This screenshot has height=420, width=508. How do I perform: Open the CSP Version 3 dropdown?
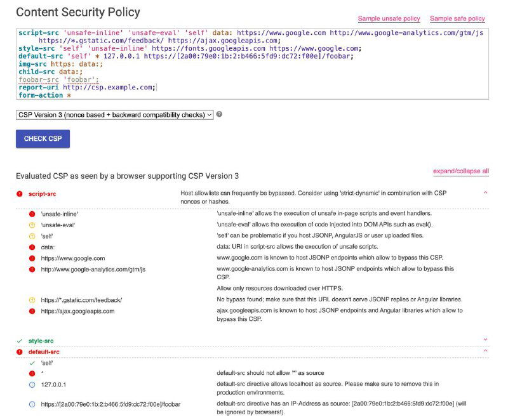114,115
